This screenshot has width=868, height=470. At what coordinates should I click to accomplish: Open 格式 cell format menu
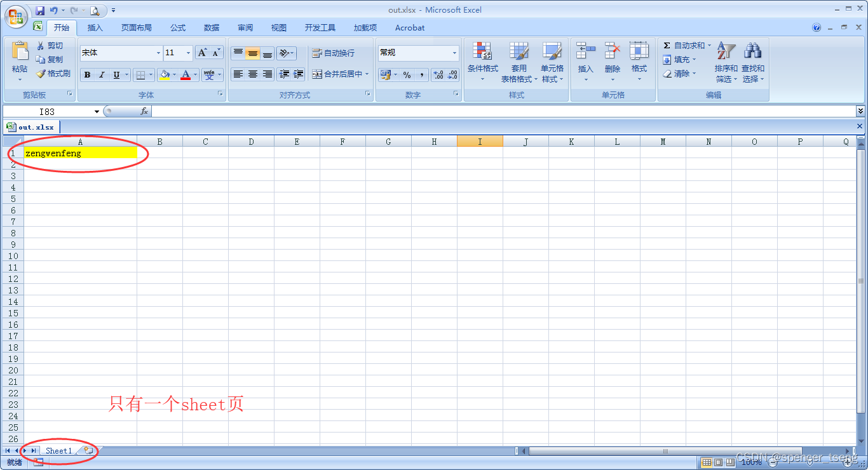pos(639,62)
